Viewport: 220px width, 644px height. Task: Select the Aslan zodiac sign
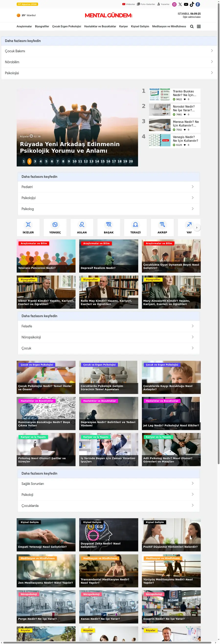pos(82,228)
